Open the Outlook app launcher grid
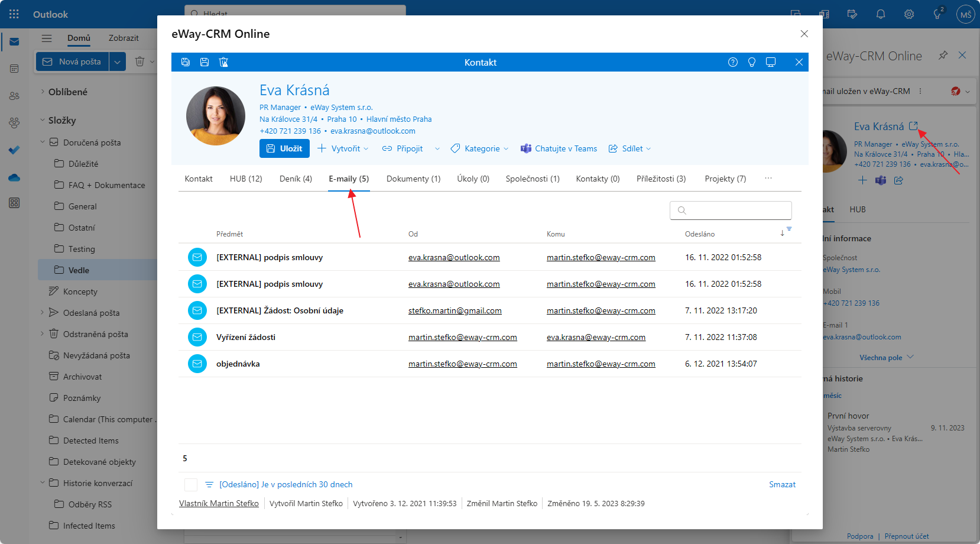The width and height of the screenshot is (980, 544). tap(14, 14)
